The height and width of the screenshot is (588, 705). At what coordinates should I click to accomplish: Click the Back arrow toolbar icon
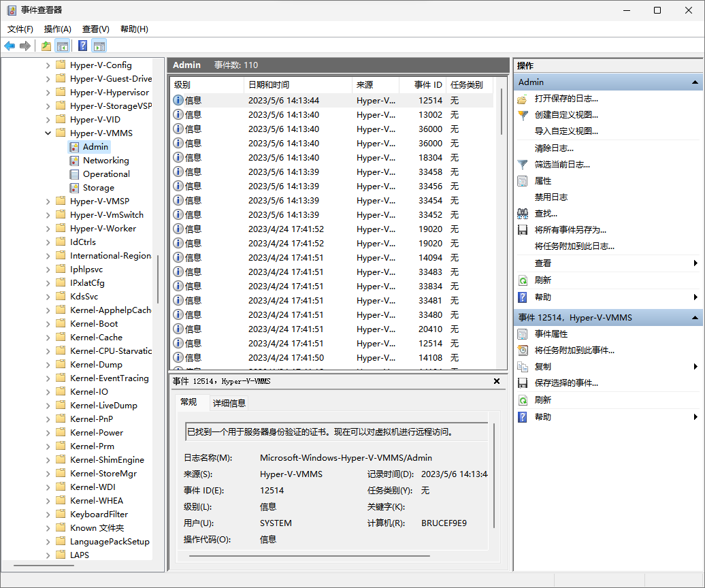pos(10,46)
